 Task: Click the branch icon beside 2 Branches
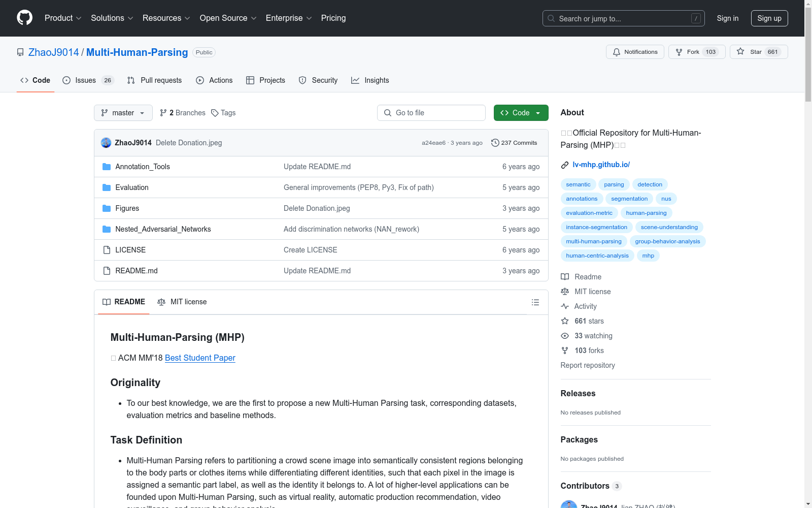click(x=163, y=113)
